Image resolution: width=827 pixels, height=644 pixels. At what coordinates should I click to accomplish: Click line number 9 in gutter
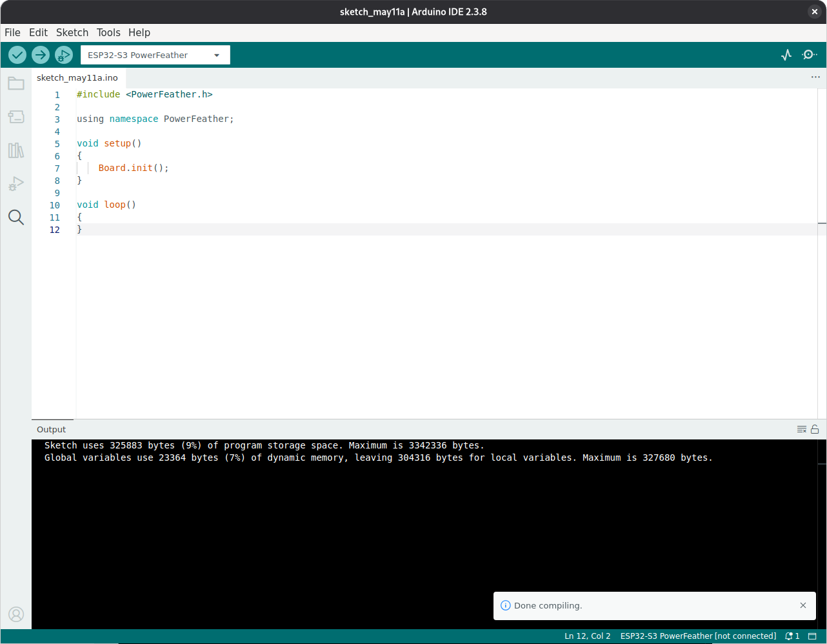tap(57, 193)
